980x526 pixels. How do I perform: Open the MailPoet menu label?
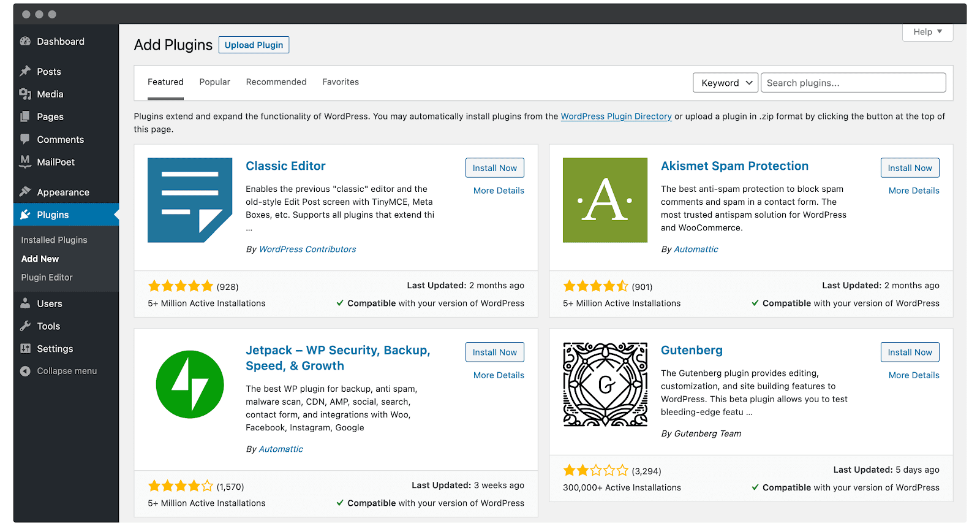pos(56,162)
